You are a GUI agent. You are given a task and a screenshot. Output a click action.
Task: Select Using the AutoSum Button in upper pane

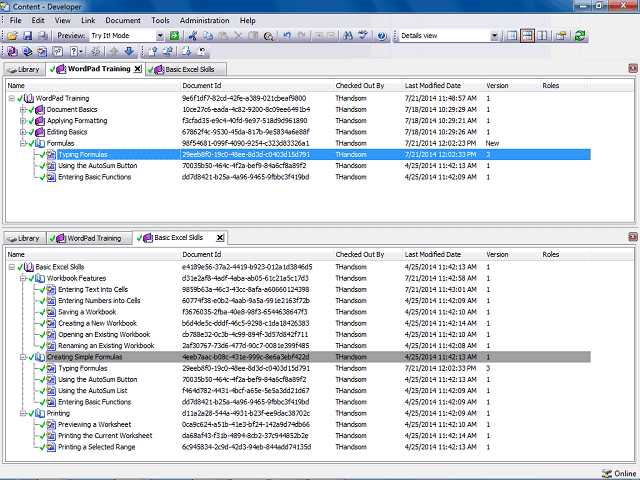[x=98, y=166]
